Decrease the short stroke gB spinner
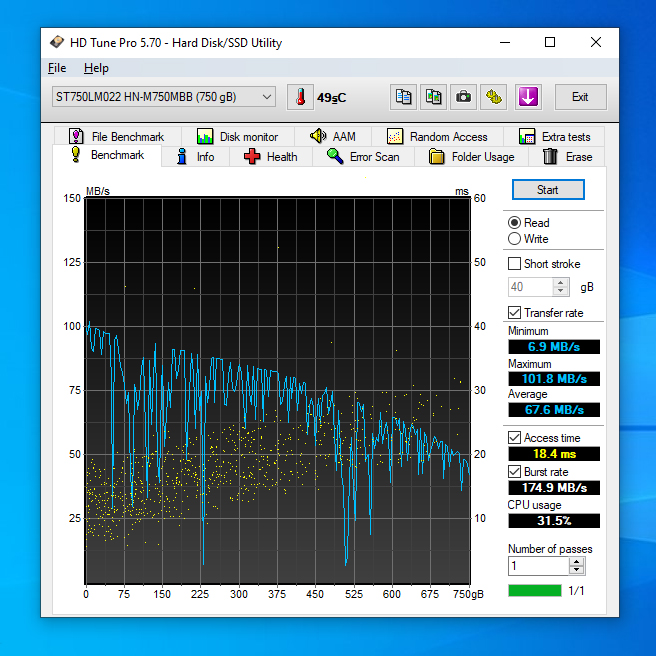656x656 pixels. (x=560, y=291)
